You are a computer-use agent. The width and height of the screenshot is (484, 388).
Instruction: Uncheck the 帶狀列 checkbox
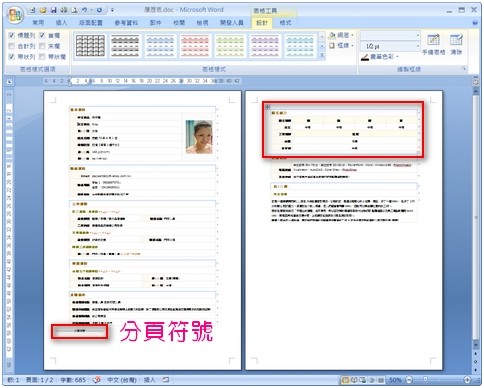point(12,57)
